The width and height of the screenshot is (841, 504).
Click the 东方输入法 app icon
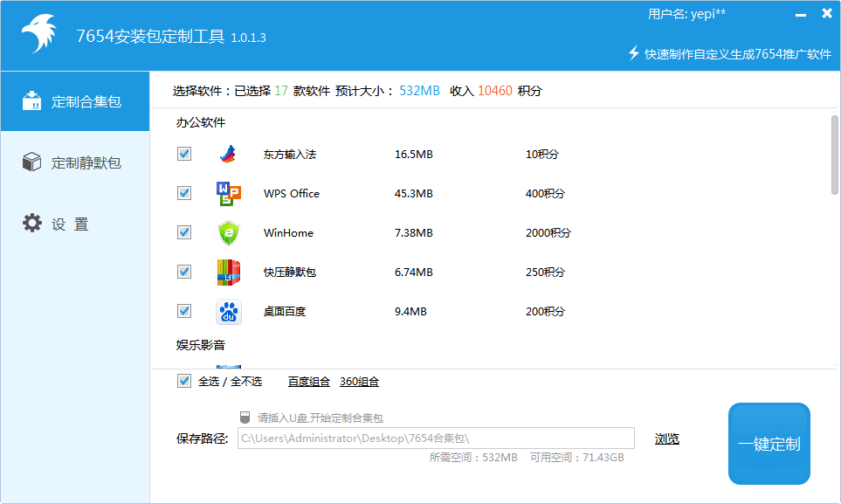[229, 154]
